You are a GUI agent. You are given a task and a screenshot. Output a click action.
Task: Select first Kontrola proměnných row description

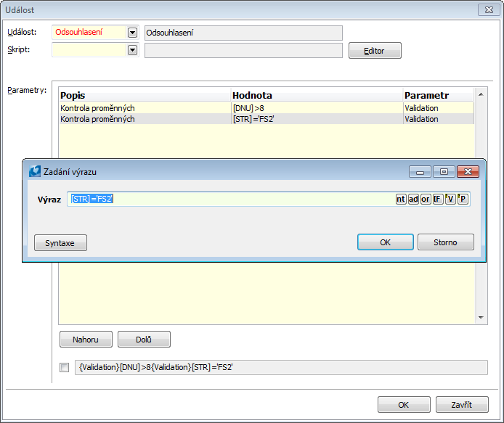pos(145,108)
